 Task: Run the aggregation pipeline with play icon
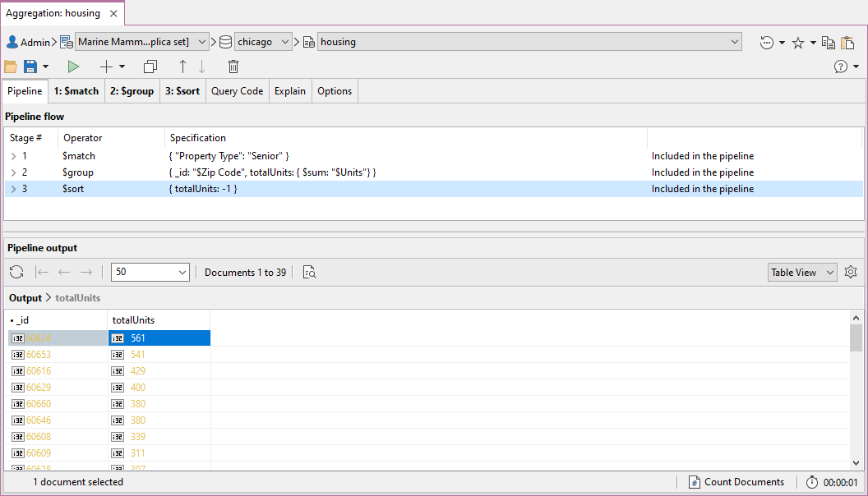[x=74, y=67]
